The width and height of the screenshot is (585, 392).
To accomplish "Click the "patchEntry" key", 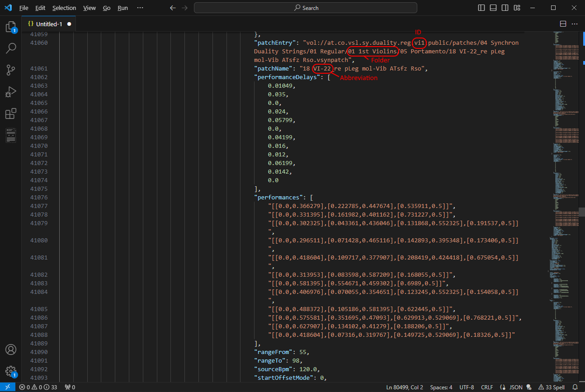I will (x=275, y=43).
